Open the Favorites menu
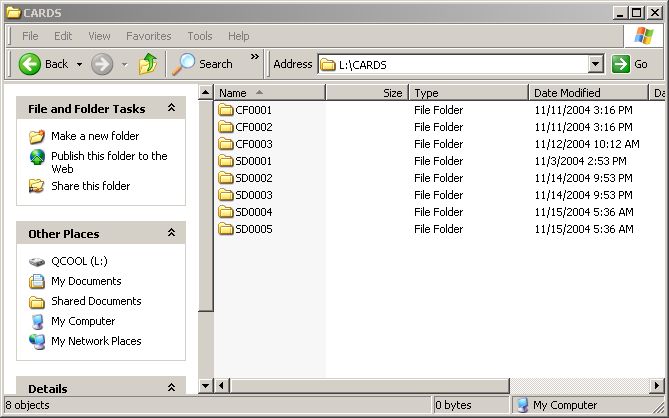Image resolution: width=669 pixels, height=418 pixels. coord(148,36)
